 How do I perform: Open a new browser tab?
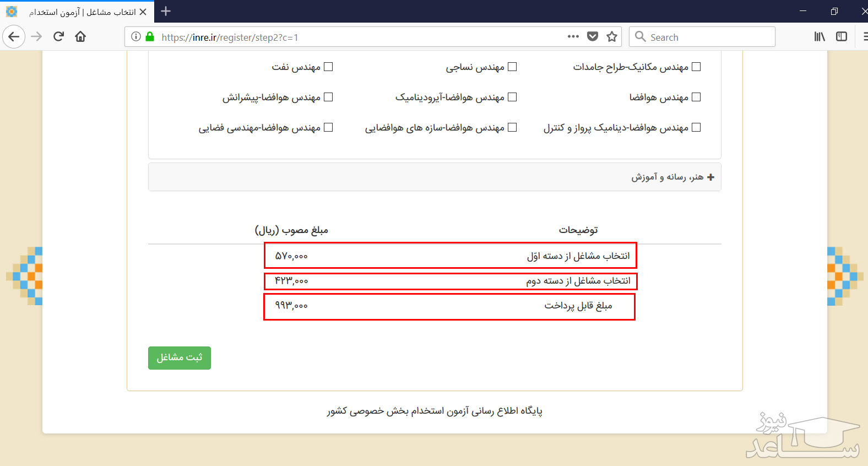(x=166, y=12)
